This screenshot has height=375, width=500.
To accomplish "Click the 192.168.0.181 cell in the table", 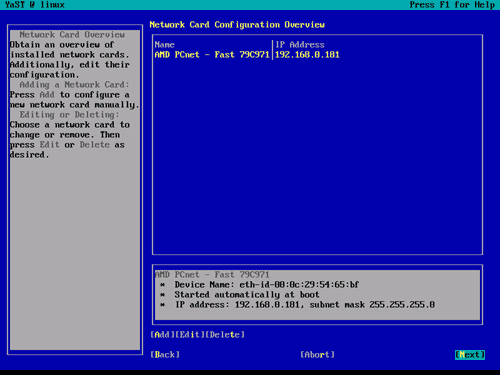I will [307, 55].
